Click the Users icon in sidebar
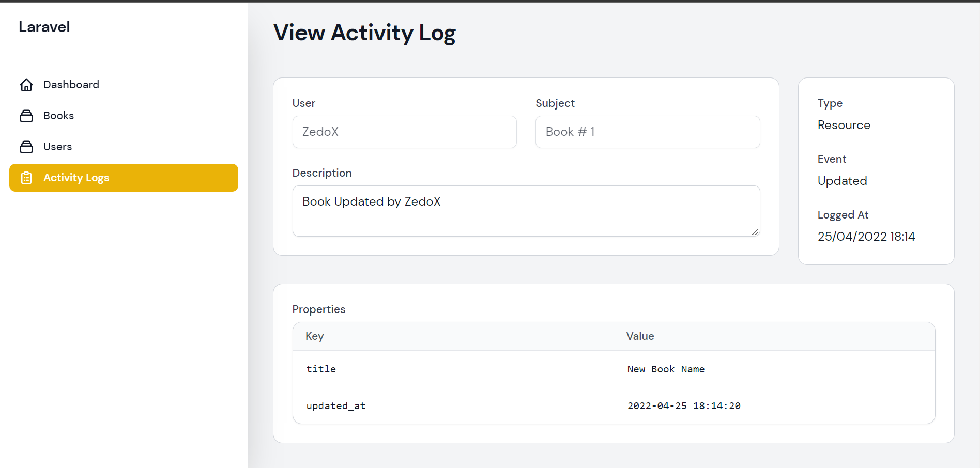Image resolution: width=980 pixels, height=468 pixels. pyautogui.click(x=26, y=147)
